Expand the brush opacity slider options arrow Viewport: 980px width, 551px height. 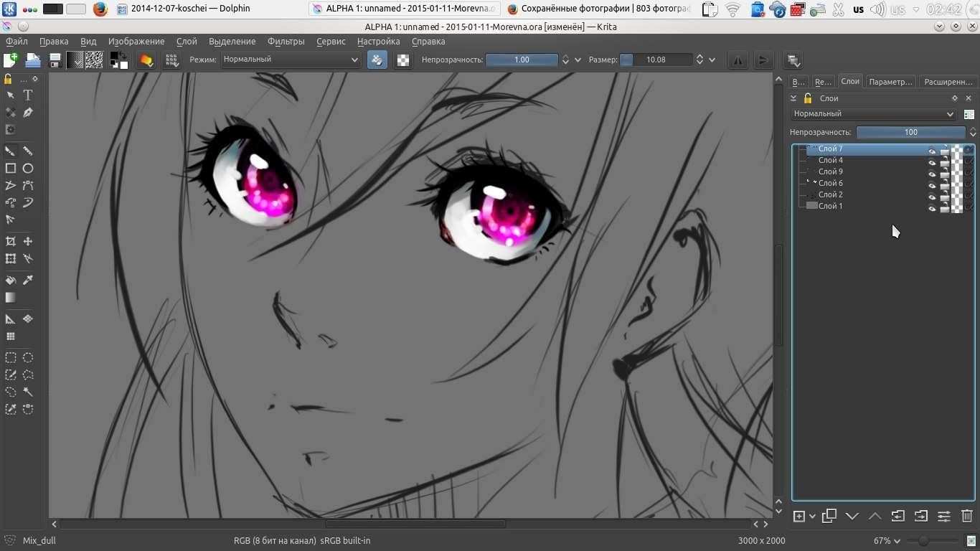(578, 60)
